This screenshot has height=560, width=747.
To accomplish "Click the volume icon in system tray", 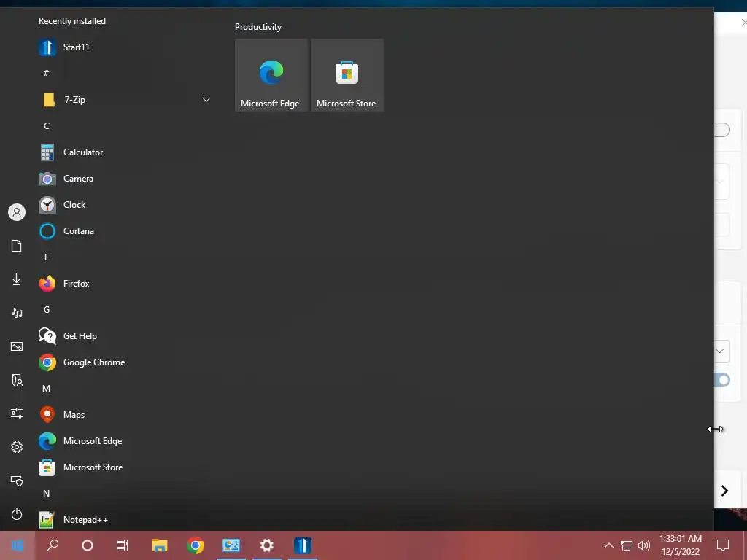I will [x=644, y=545].
